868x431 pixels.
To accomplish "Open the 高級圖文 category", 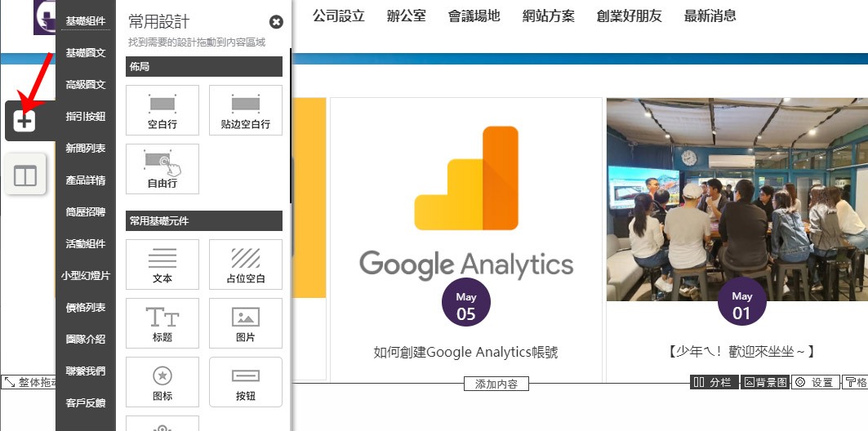I will [85, 85].
